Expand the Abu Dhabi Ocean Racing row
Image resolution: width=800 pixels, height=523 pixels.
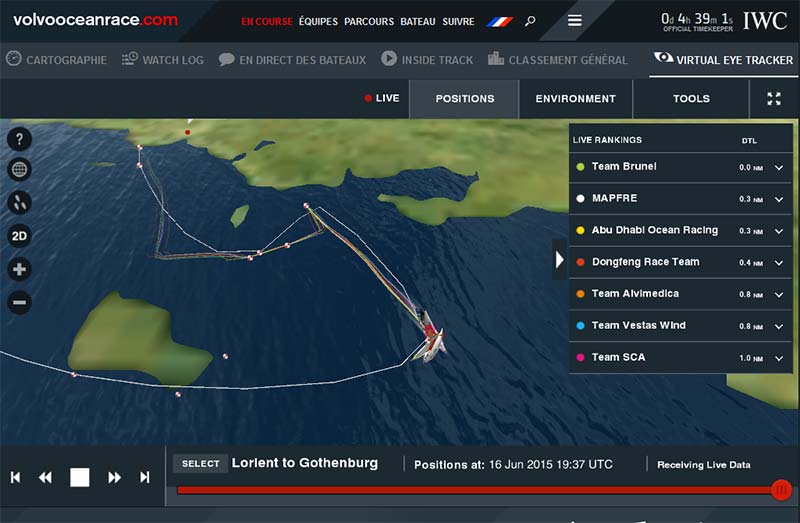pyautogui.click(x=779, y=231)
